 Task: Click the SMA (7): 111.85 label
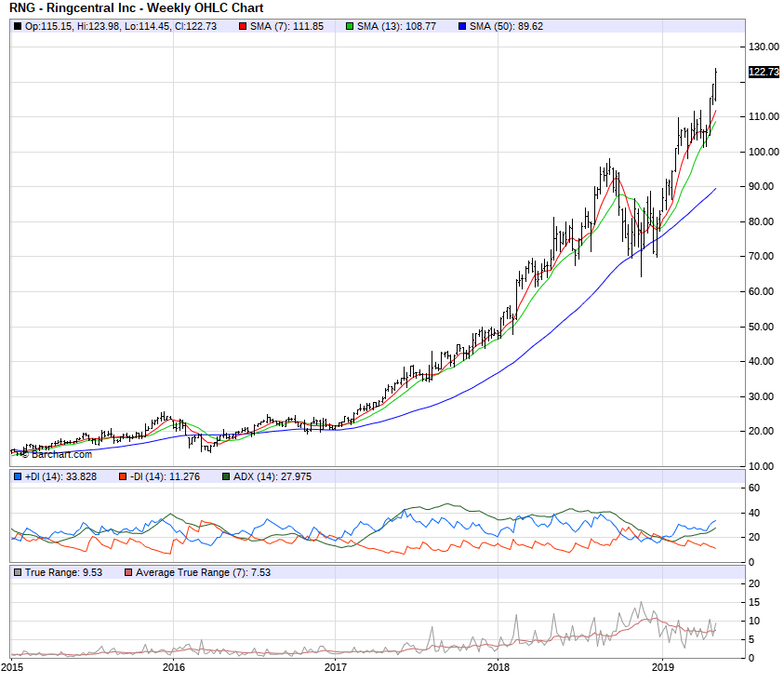pos(287,27)
